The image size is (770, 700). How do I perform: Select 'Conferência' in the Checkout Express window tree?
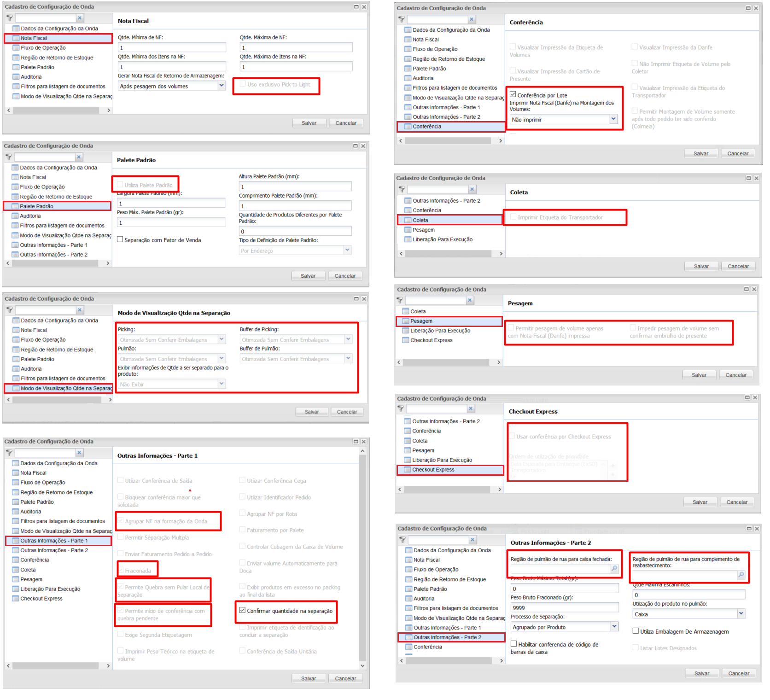(426, 431)
